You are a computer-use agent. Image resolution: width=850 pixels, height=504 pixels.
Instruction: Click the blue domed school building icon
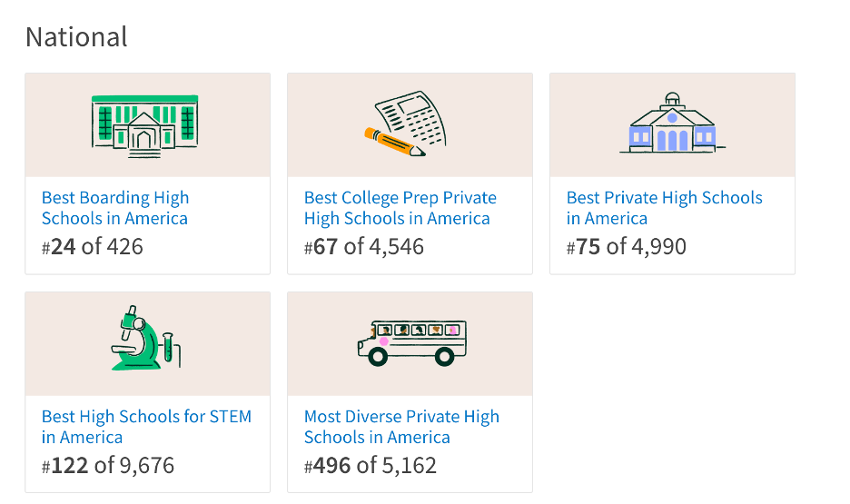coord(672,123)
